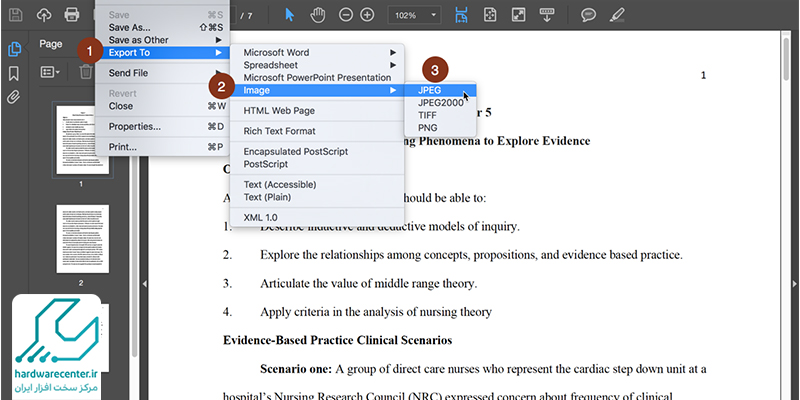This screenshot has height=400, width=800.
Task: Choose Print... from the File menu
Action: coord(162,147)
